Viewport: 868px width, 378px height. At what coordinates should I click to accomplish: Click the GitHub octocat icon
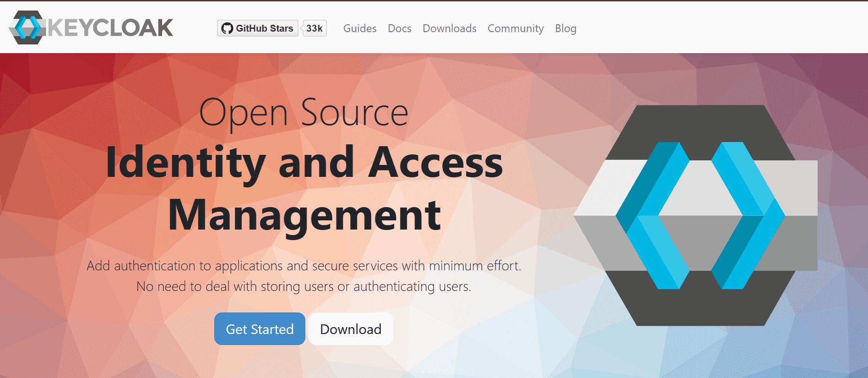227,28
